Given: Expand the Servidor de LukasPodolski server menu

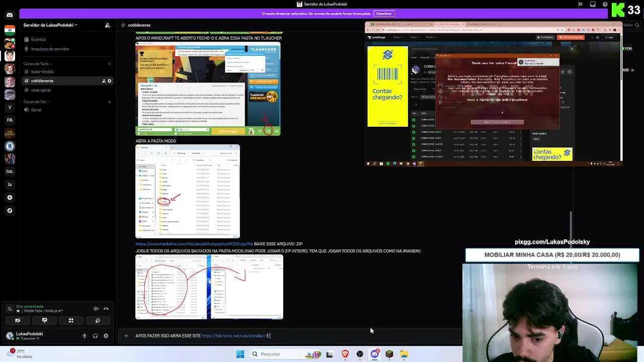Looking at the screenshot, I should (50, 25).
